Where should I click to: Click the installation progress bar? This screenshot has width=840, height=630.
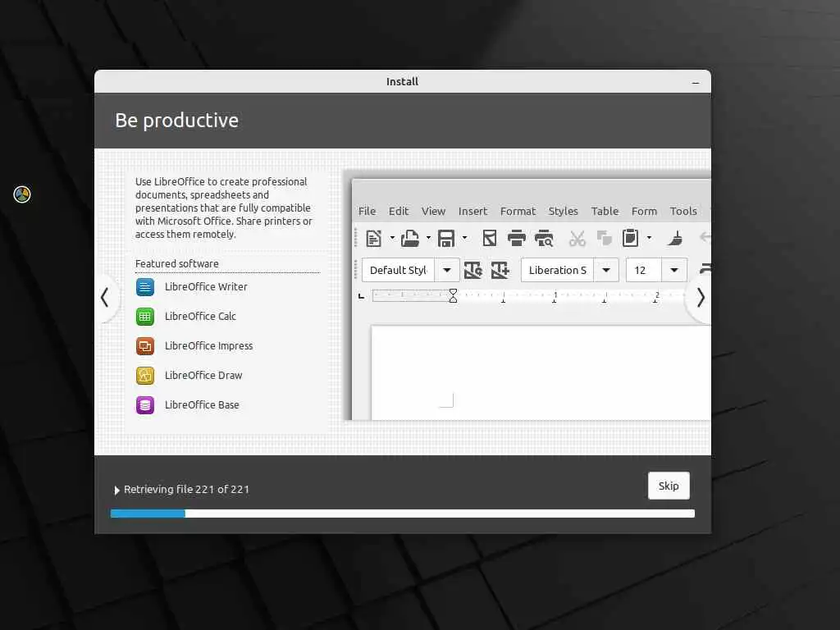pos(402,514)
